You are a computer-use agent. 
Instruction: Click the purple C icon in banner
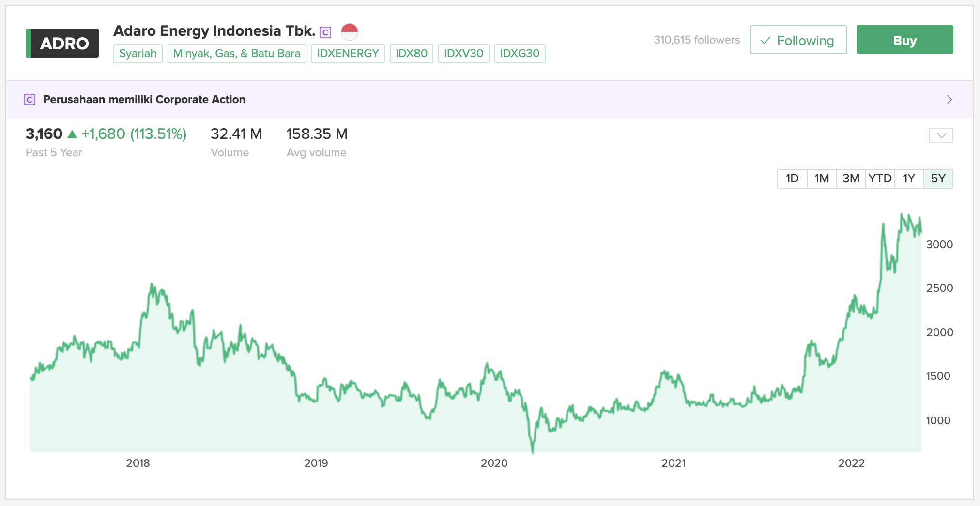pyautogui.click(x=30, y=100)
